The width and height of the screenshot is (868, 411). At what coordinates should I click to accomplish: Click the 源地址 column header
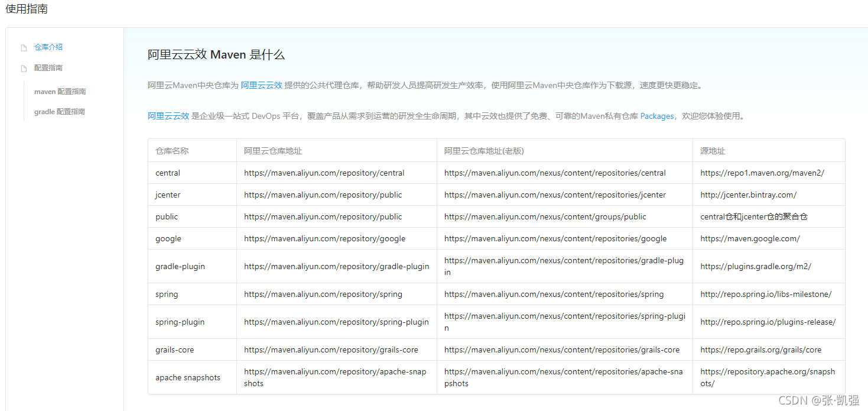click(713, 151)
